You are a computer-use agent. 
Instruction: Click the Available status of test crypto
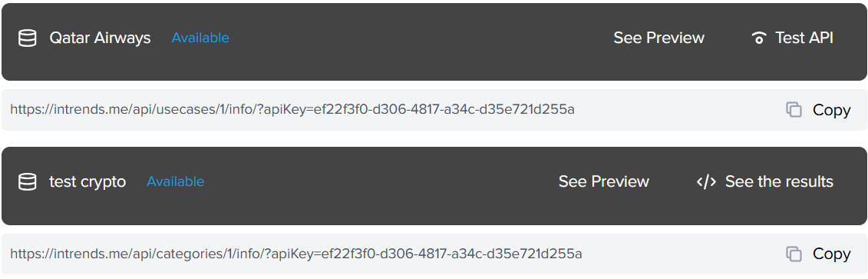coord(176,182)
